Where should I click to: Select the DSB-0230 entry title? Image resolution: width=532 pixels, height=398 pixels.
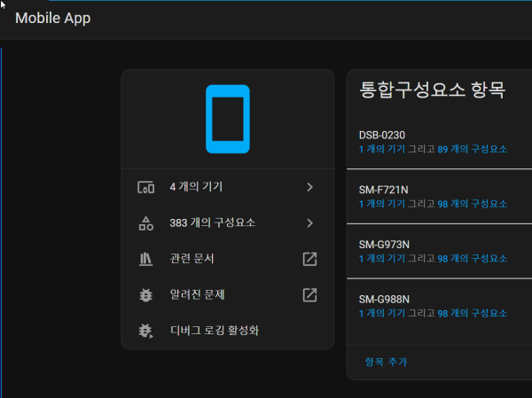pyautogui.click(x=382, y=135)
